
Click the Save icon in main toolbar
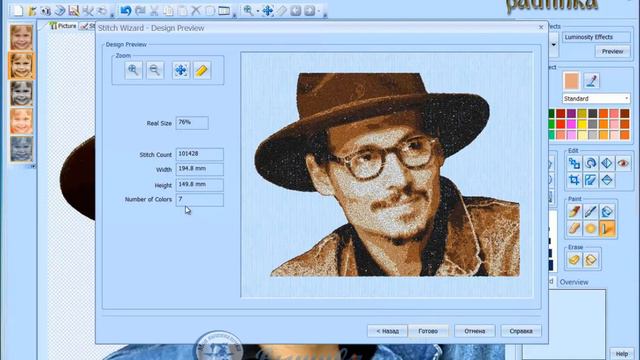tap(74, 10)
